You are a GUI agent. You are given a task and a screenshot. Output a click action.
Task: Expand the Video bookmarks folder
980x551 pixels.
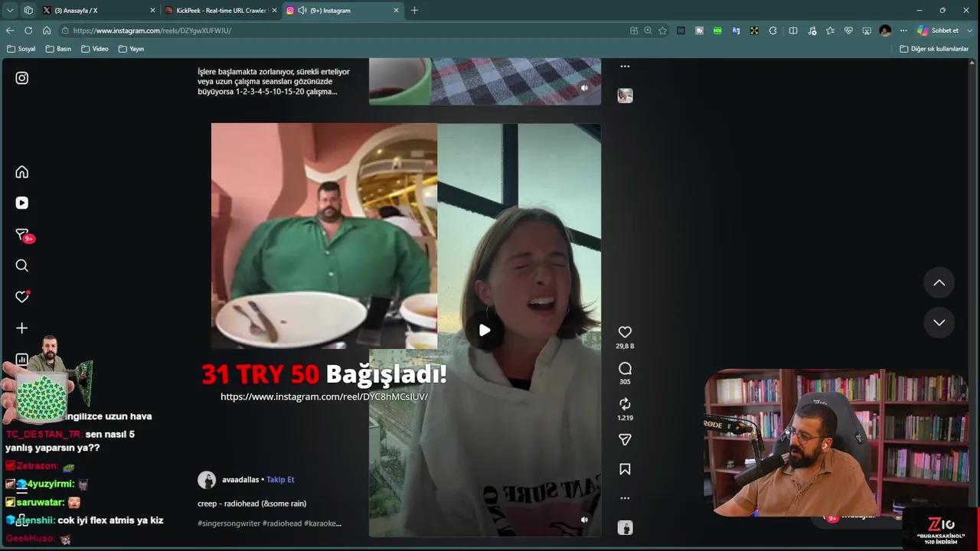tap(95, 49)
